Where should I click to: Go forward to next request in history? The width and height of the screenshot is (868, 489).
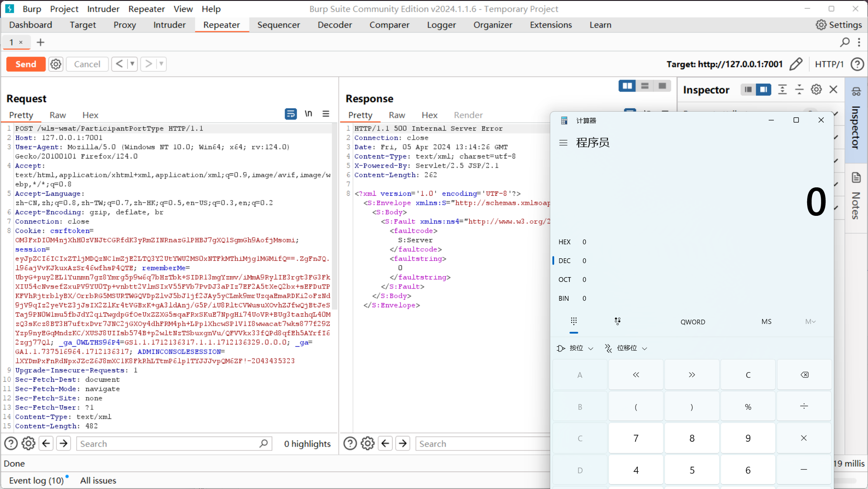148,64
